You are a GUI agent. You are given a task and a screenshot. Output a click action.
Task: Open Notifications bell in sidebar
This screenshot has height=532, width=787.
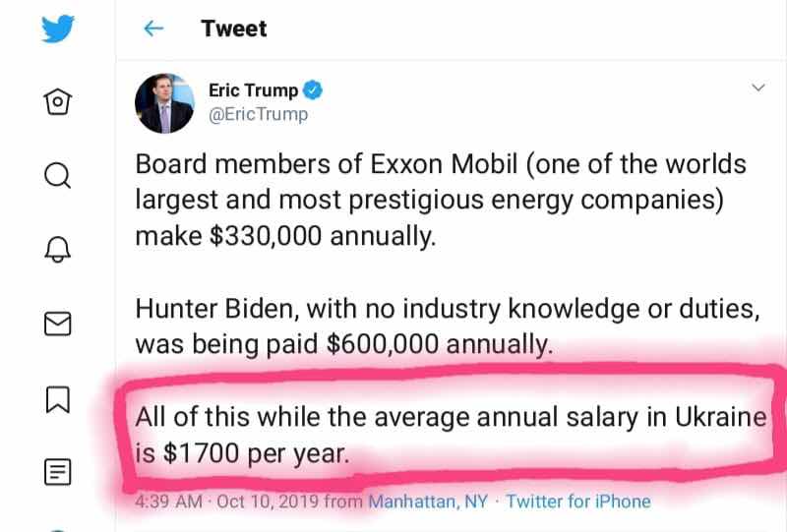(57, 250)
